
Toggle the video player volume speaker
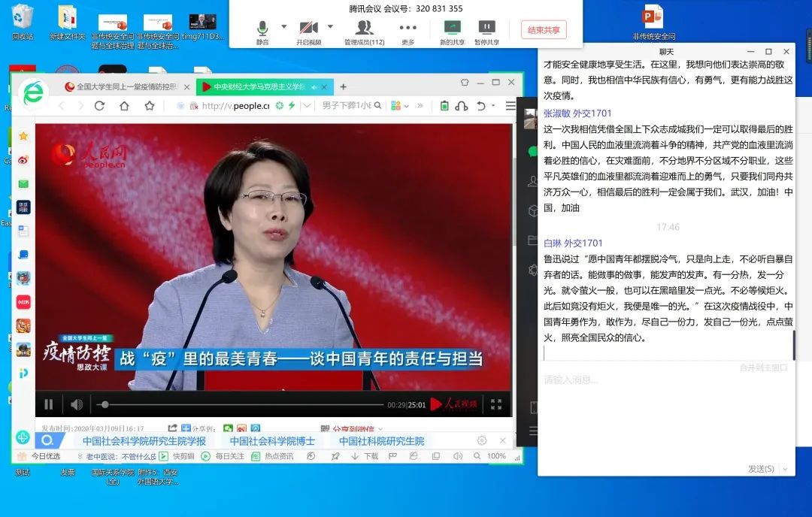pos(77,405)
